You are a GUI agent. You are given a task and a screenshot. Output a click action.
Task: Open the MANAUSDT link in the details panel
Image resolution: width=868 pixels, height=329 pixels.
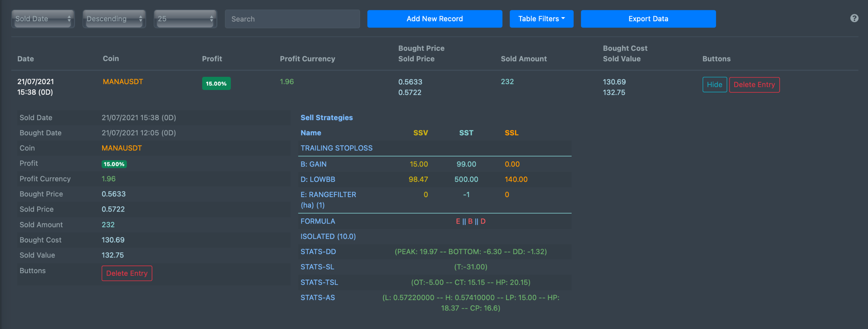122,148
